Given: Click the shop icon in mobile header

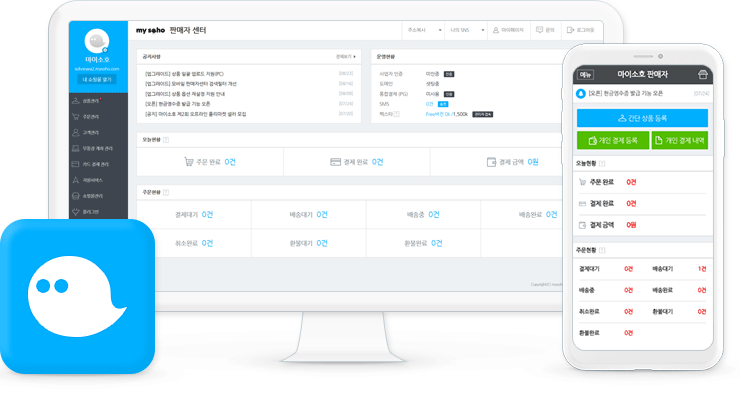Looking at the screenshot, I should [703, 75].
